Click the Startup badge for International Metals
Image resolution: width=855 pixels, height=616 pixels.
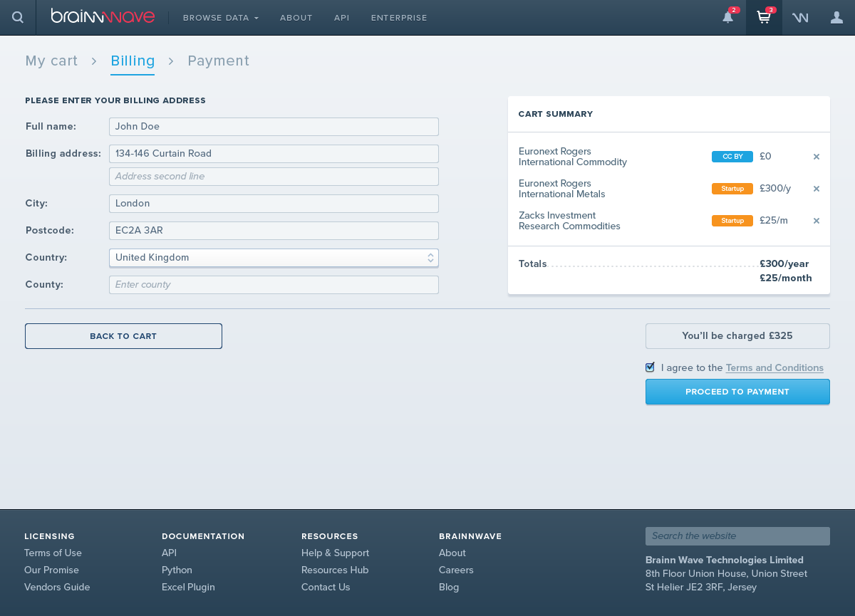pos(732,189)
